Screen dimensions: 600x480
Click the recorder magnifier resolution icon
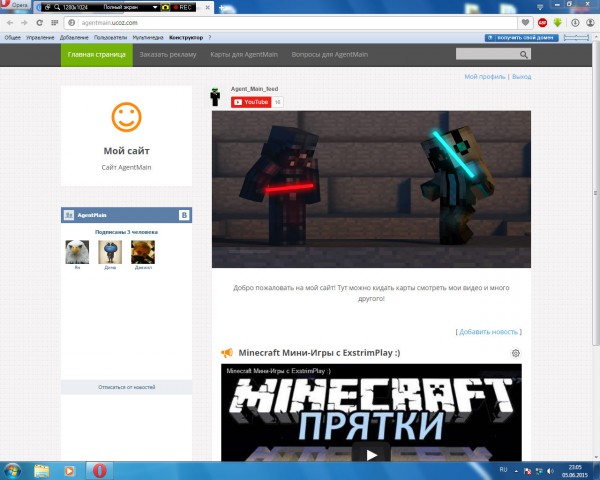click(57, 7)
